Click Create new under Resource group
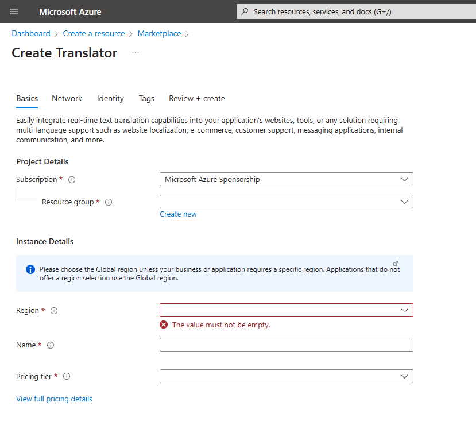Viewport: 476px width, 448px height. click(178, 214)
